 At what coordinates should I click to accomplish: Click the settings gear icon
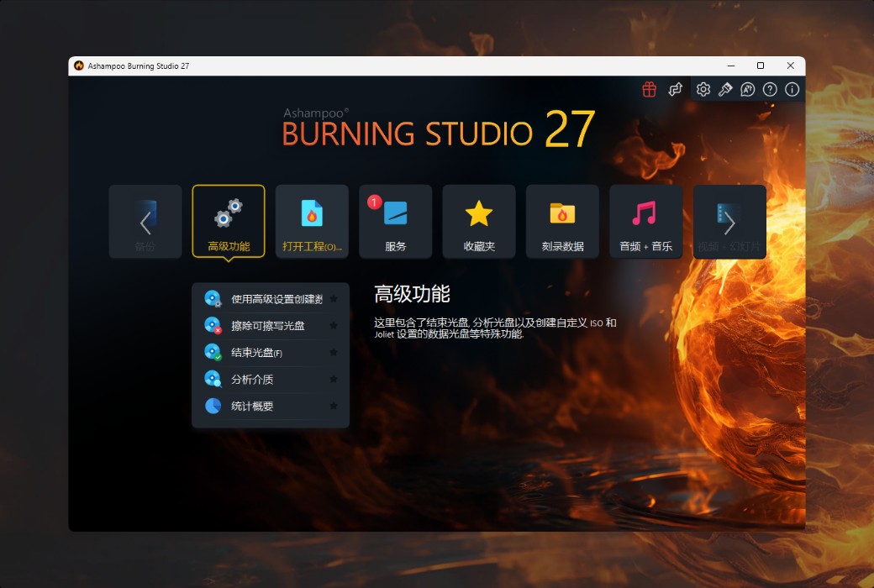[x=703, y=89]
